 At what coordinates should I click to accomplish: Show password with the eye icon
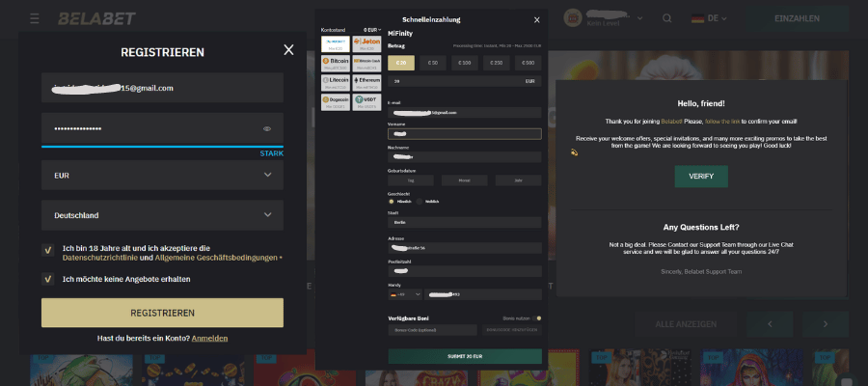(x=267, y=128)
